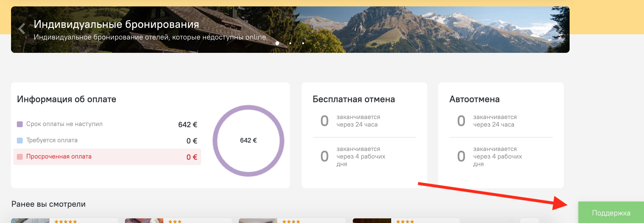Screen dimensions: 644x223
Task: Open Автоотмена ending in 4 working days
Action: (497, 157)
